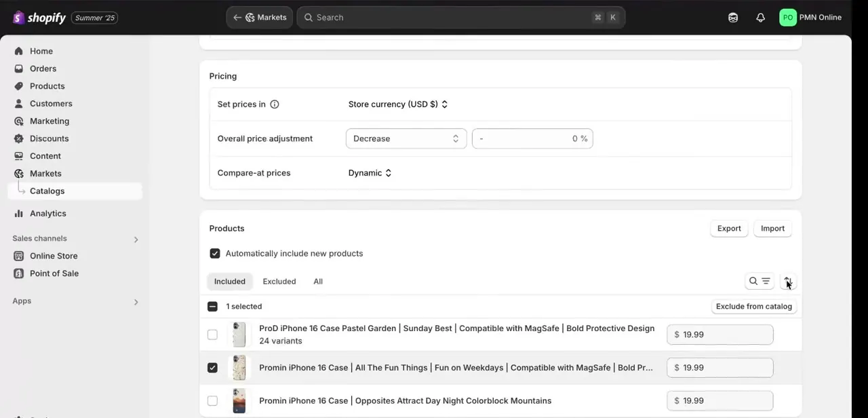Open the Opposites Attract Day Night Colorblock product

[x=405, y=401]
